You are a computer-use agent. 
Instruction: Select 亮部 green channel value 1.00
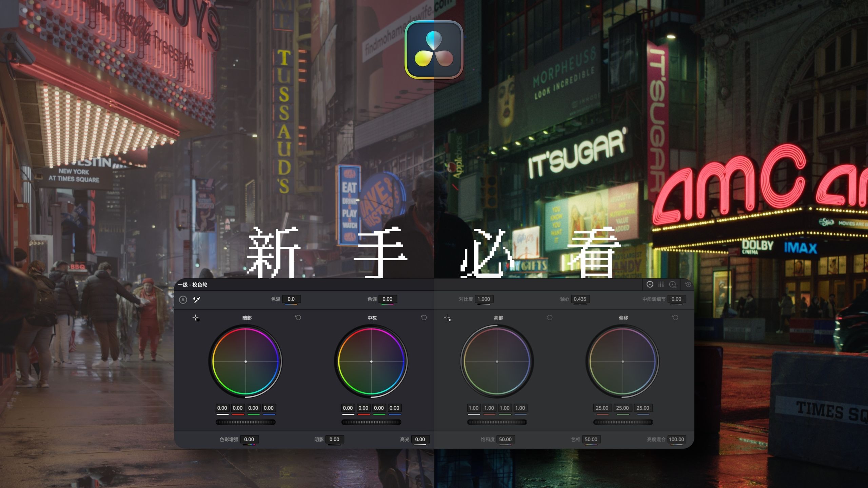pos(505,408)
